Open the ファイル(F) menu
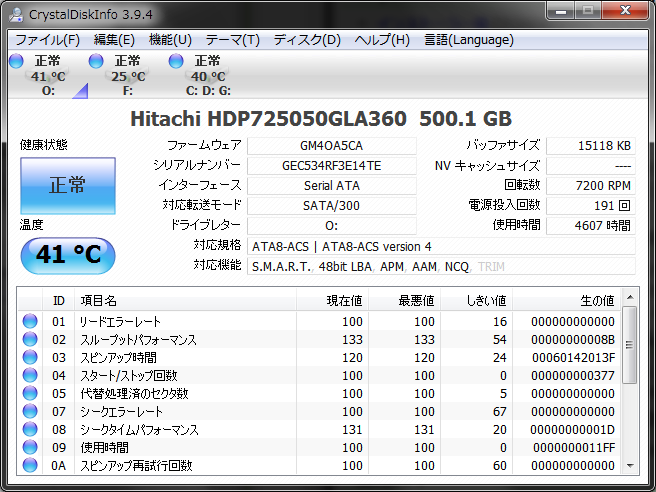Viewport: 656px width, 492px height. coord(47,40)
